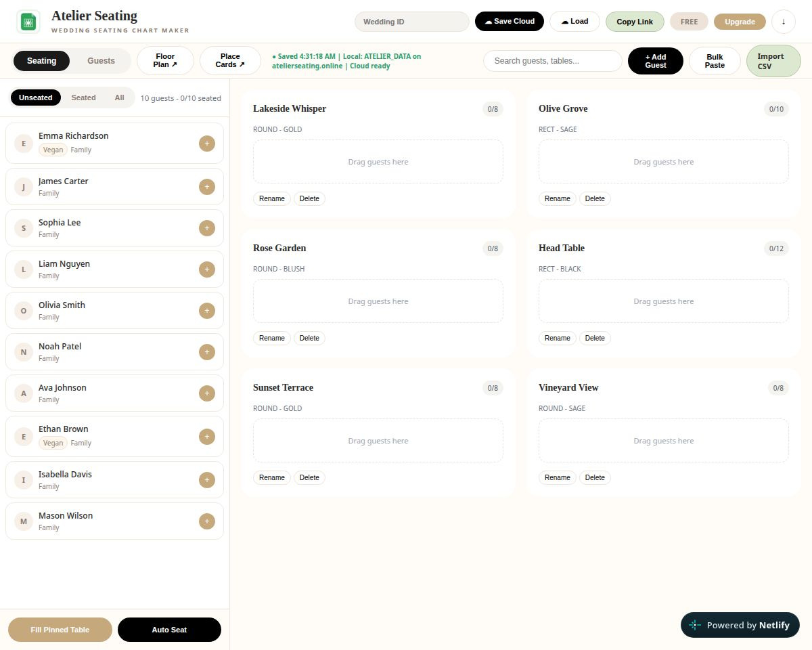Click the Save Cloud button

coord(510,22)
